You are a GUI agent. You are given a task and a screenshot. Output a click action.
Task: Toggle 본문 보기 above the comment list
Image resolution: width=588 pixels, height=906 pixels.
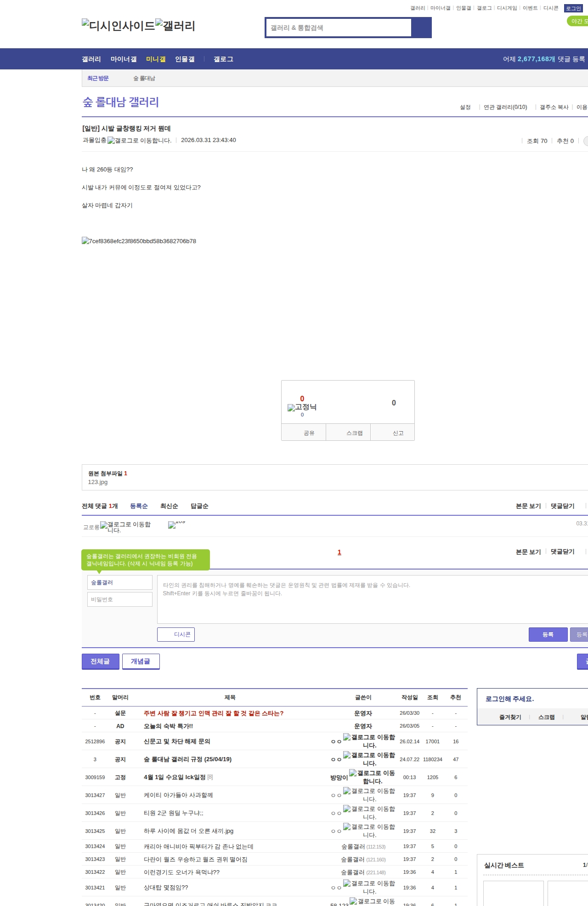(x=528, y=506)
